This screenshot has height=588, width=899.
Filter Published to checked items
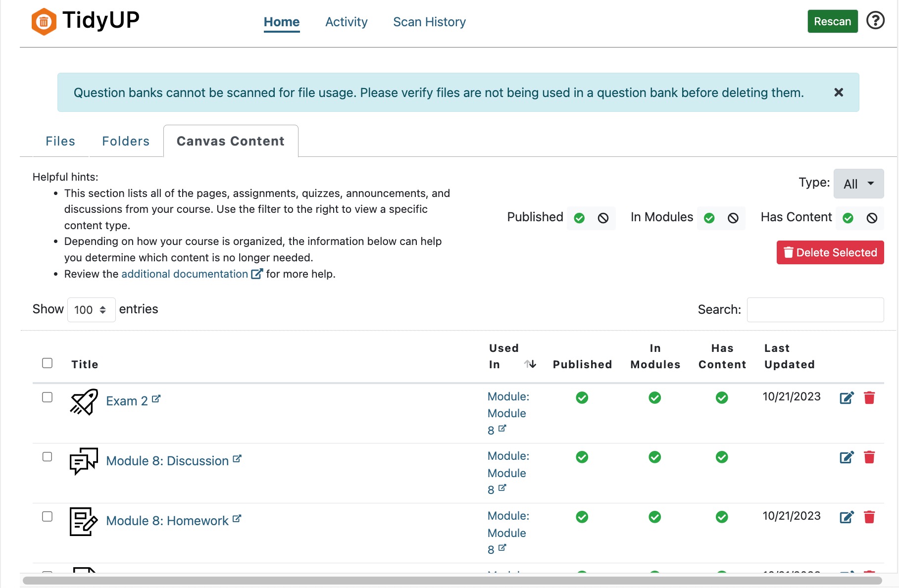579,218
